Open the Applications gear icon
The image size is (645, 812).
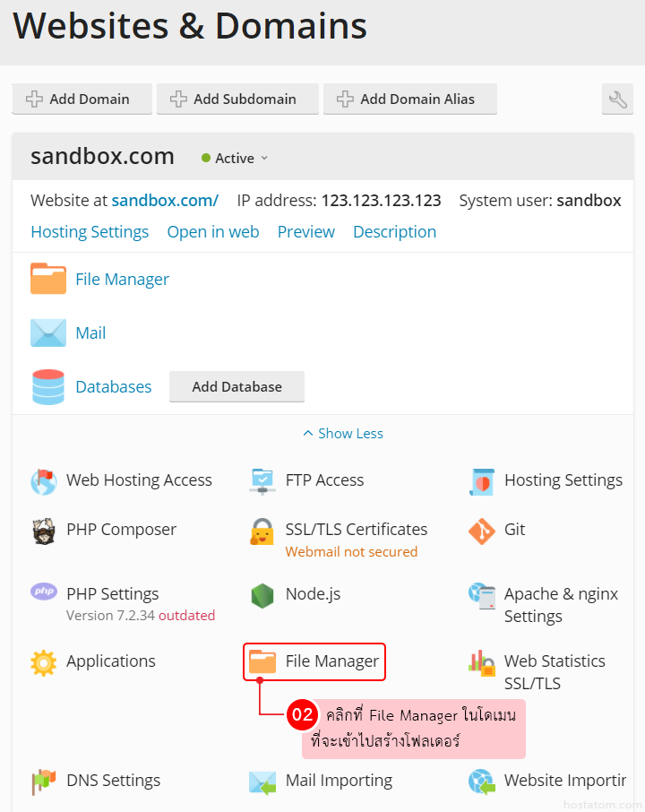click(x=44, y=662)
